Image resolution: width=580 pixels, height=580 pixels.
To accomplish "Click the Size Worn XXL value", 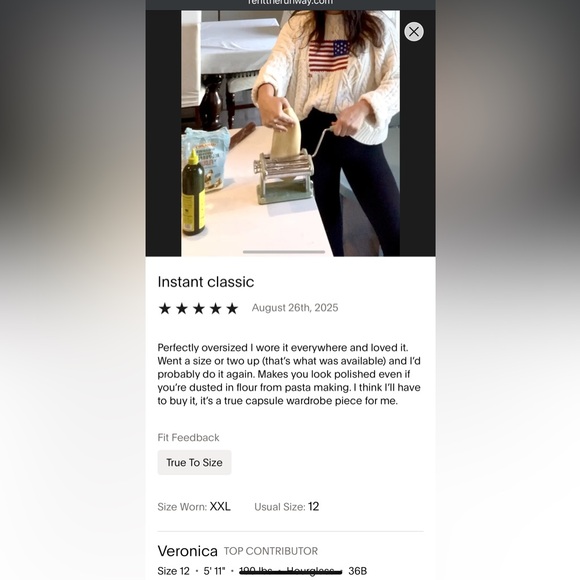I will (x=220, y=506).
